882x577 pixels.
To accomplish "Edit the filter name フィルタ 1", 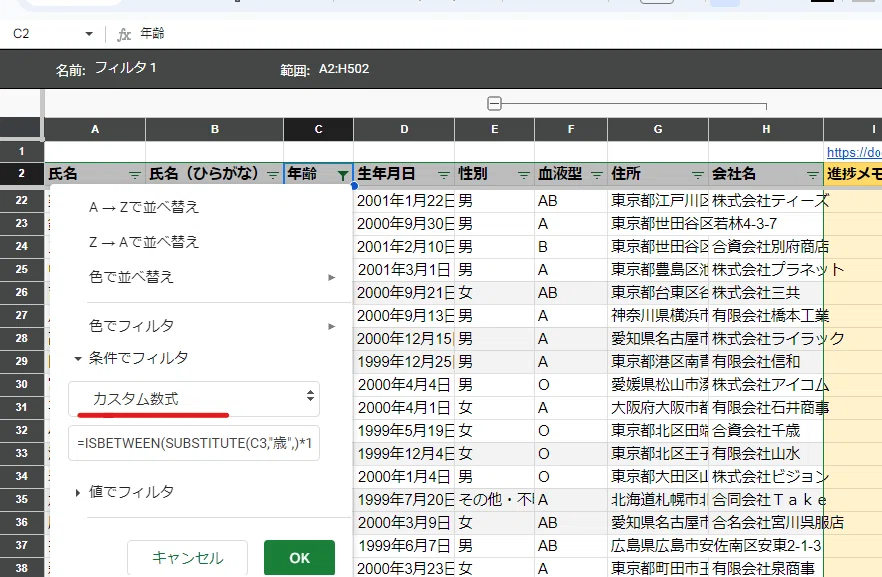I will pyautogui.click(x=125, y=68).
